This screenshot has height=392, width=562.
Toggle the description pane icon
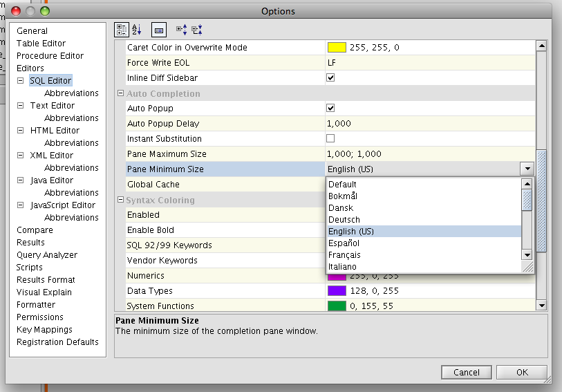(159, 30)
